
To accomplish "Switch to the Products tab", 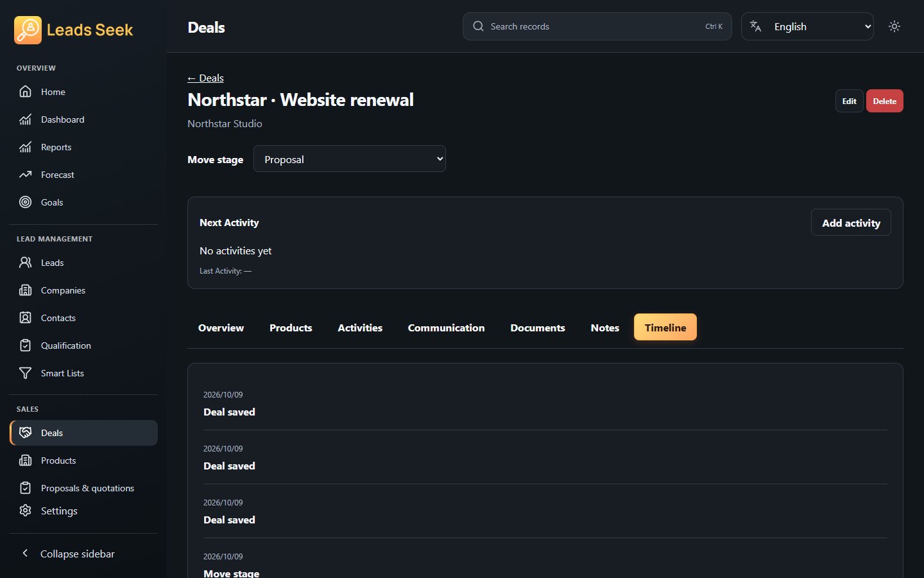I will (291, 328).
